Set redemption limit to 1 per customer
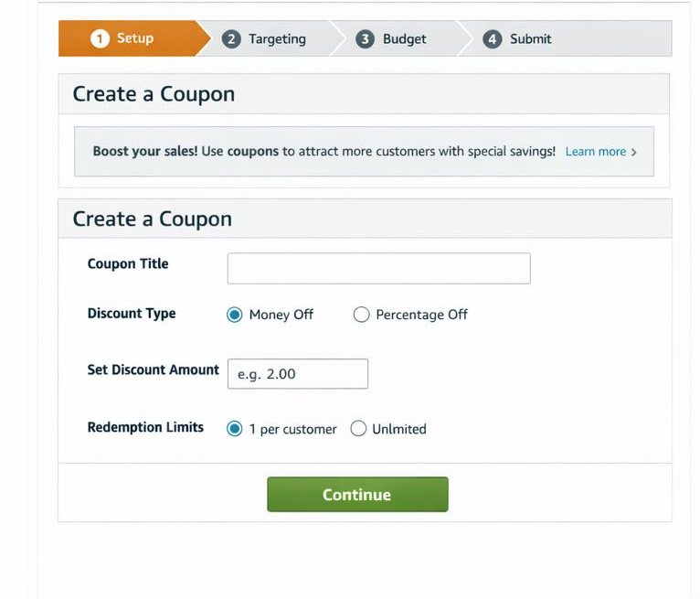The height and width of the screenshot is (599, 700). click(x=235, y=429)
